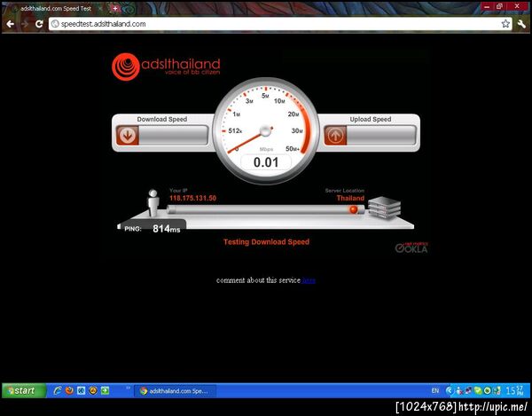
Task: Expand the Quick Launch overflow chevron
Action: pyautogui.click(x=129, y=388)
